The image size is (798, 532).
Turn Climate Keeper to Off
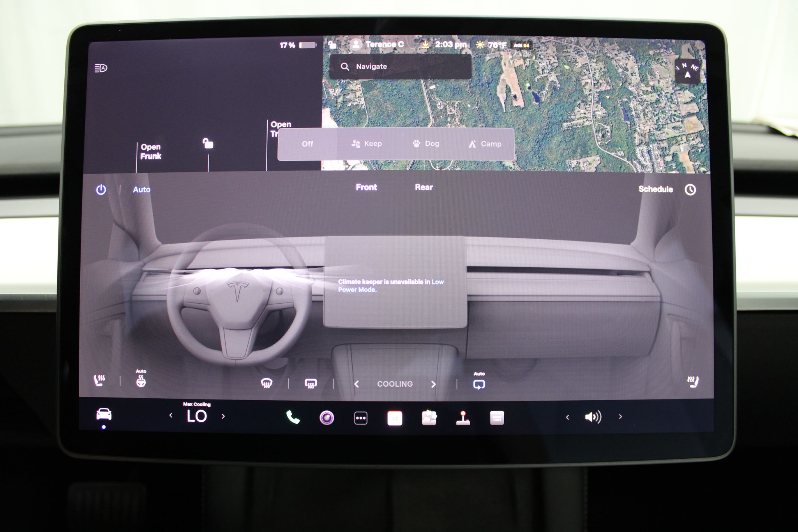[307, 144]
